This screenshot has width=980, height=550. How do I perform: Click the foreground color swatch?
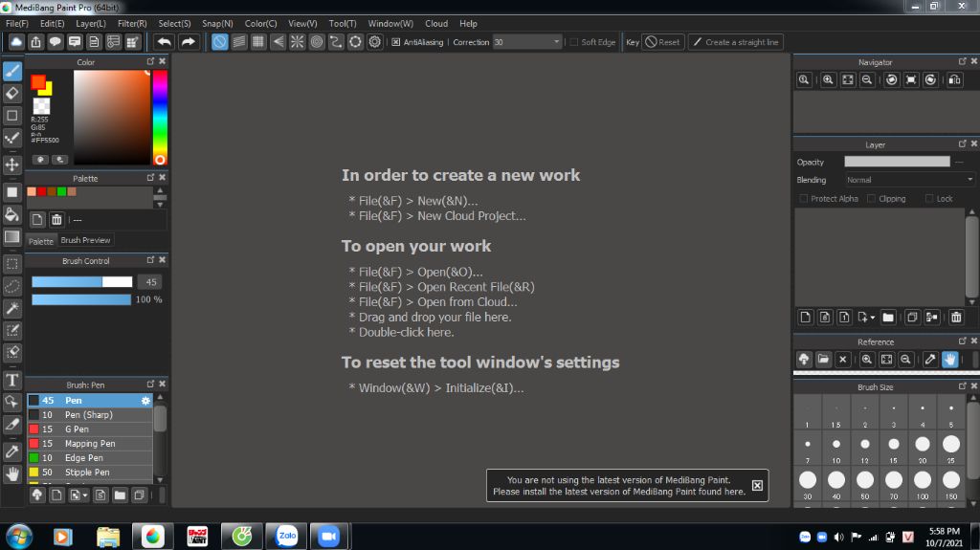pos(37,81)
